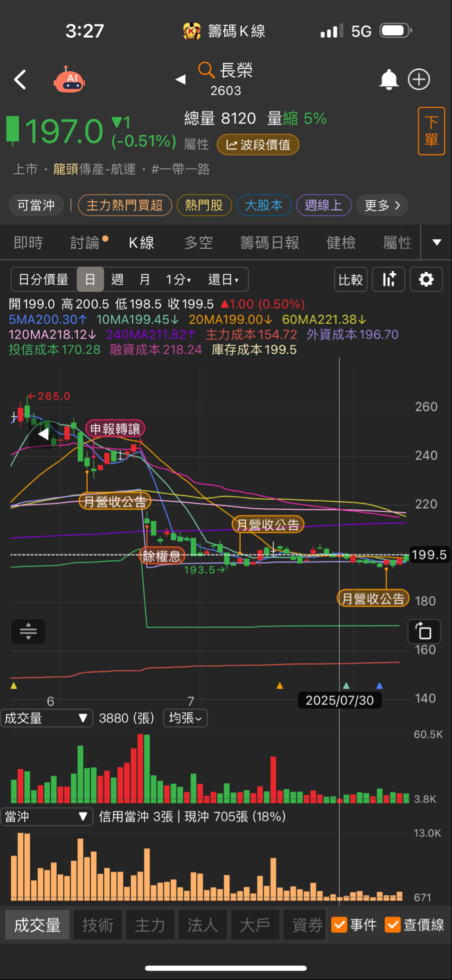Open add-indicator chart icon
Viewport: 452px width, 980px height.
(389, 280)
